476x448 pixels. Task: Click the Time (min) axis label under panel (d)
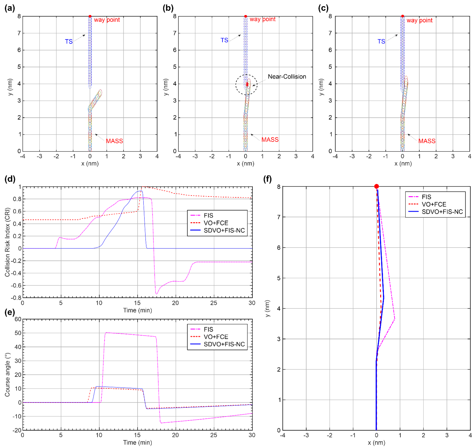[x=137, y=310]
